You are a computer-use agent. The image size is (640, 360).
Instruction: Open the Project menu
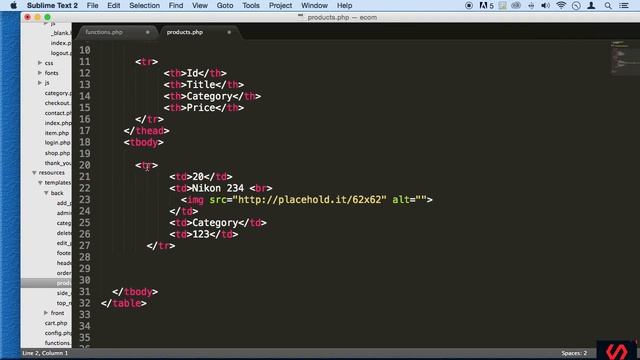280,6
